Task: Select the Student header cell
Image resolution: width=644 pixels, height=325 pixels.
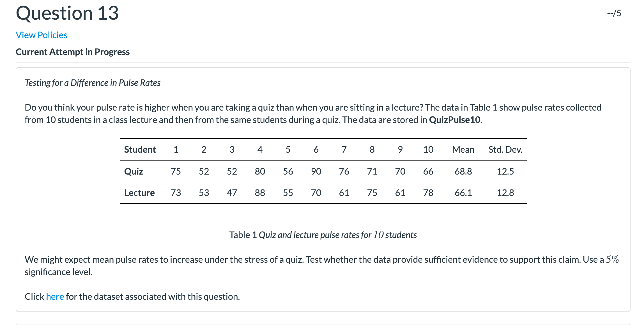Action: click(140, 150)
